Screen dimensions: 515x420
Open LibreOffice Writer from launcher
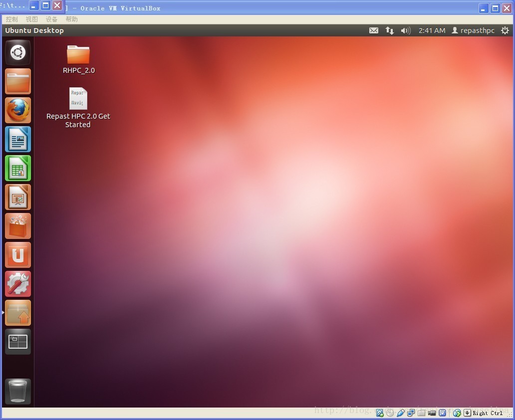(18, 139)
